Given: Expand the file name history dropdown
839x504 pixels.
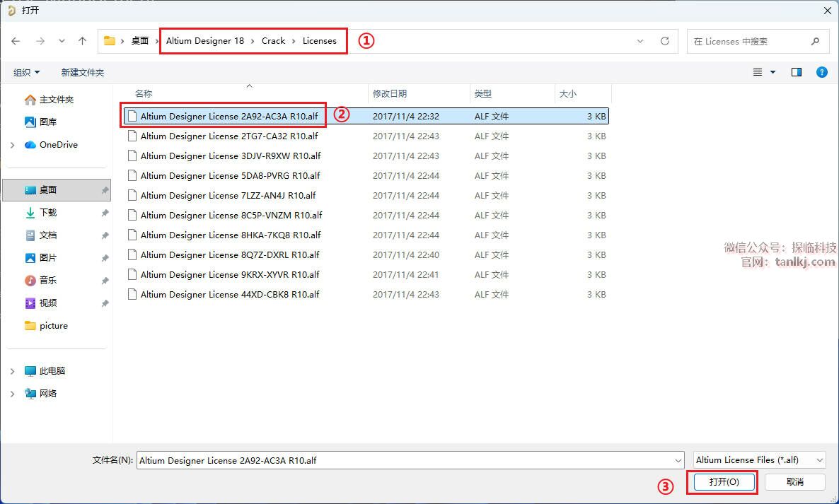Looking at the screenshot, I should pos(678,460).
